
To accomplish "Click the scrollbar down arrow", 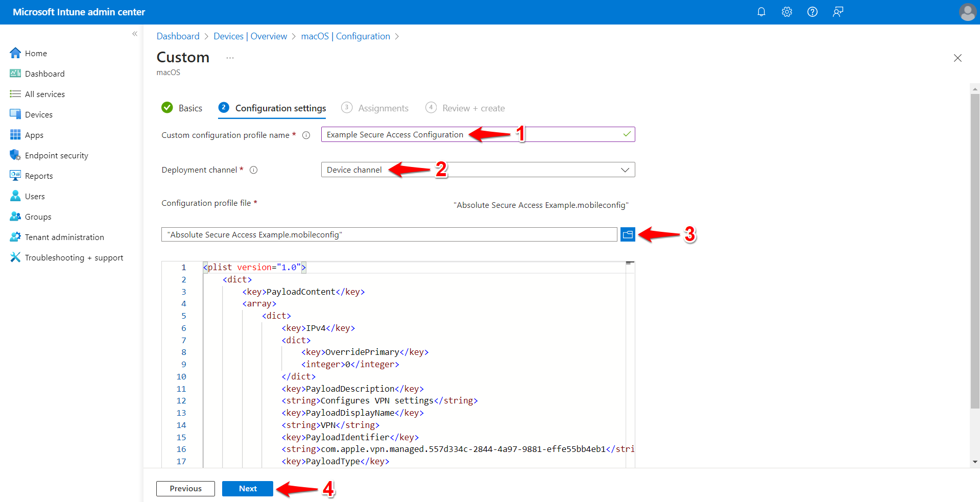I will tap(975, 462).
